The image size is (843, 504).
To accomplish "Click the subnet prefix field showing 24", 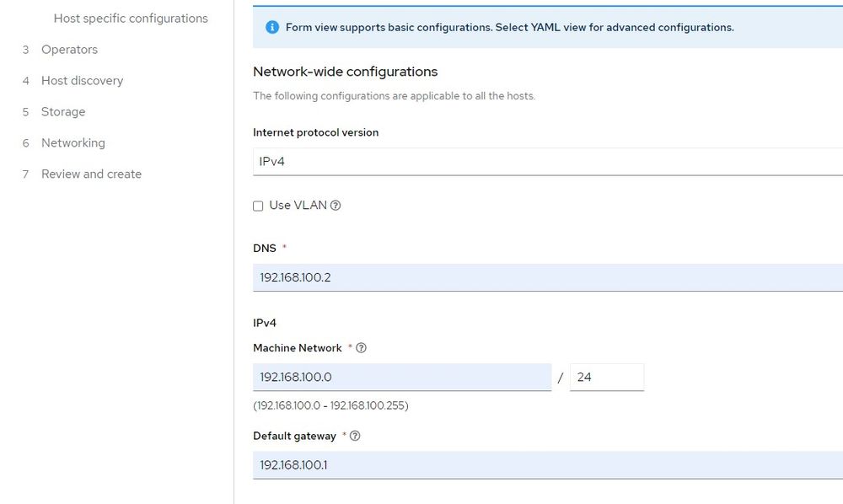I will click(607, 377).
